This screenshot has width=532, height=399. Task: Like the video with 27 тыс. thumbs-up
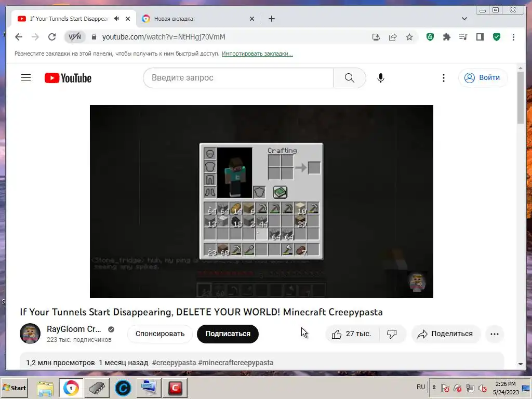(x=352, y=334)
